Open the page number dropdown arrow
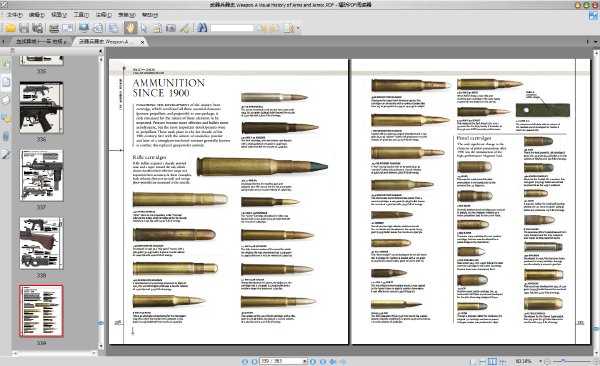The height and width of the screenshot is (366, 600). coord(305,361)
